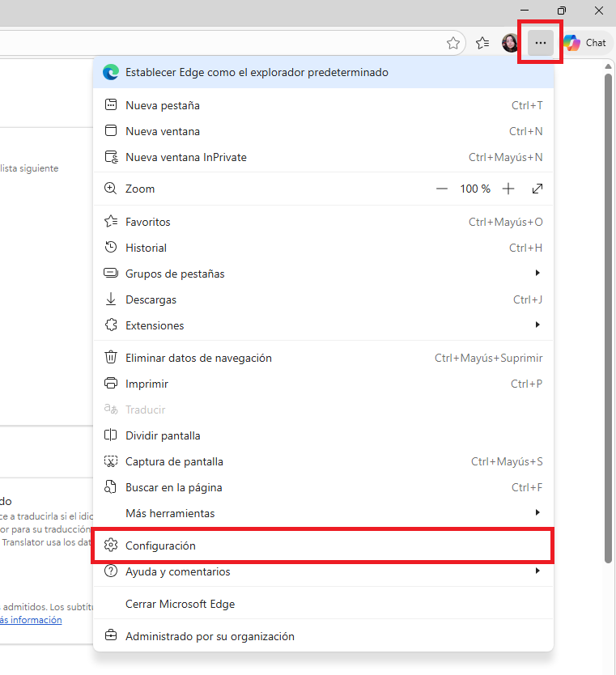Click the puzzle piece icon beside Extensiones

tap(111, 325)
